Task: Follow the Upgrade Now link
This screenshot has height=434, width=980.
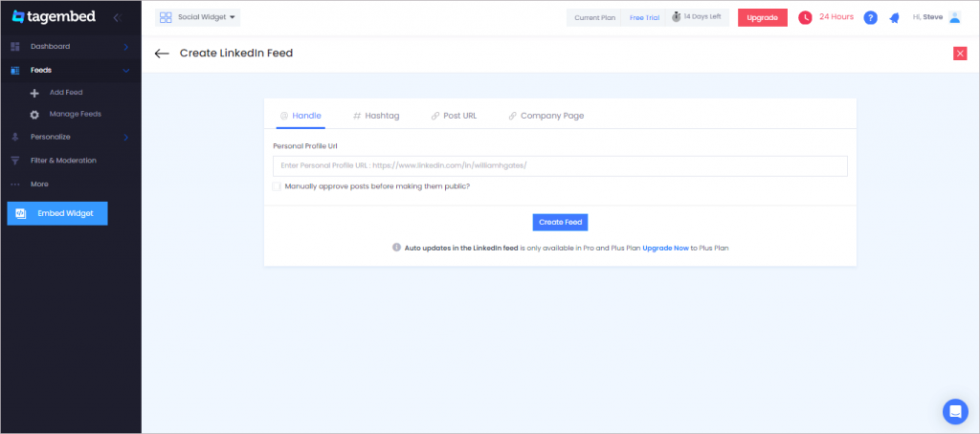Action: [666, 248]
